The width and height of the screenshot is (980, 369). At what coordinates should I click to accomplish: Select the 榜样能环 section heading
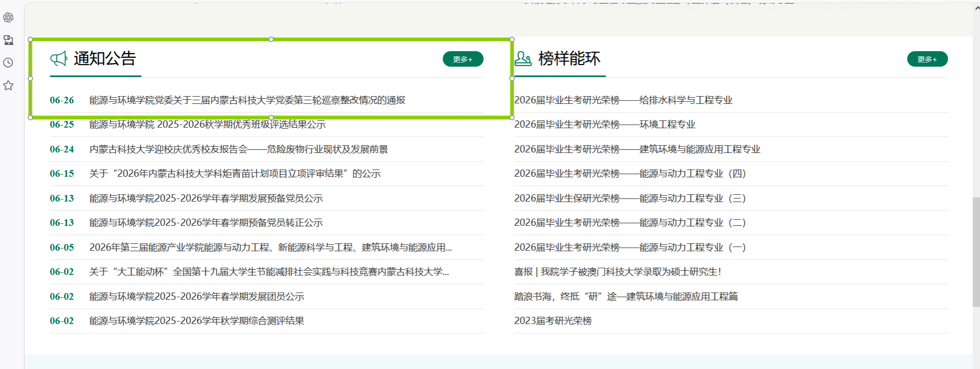570,58
